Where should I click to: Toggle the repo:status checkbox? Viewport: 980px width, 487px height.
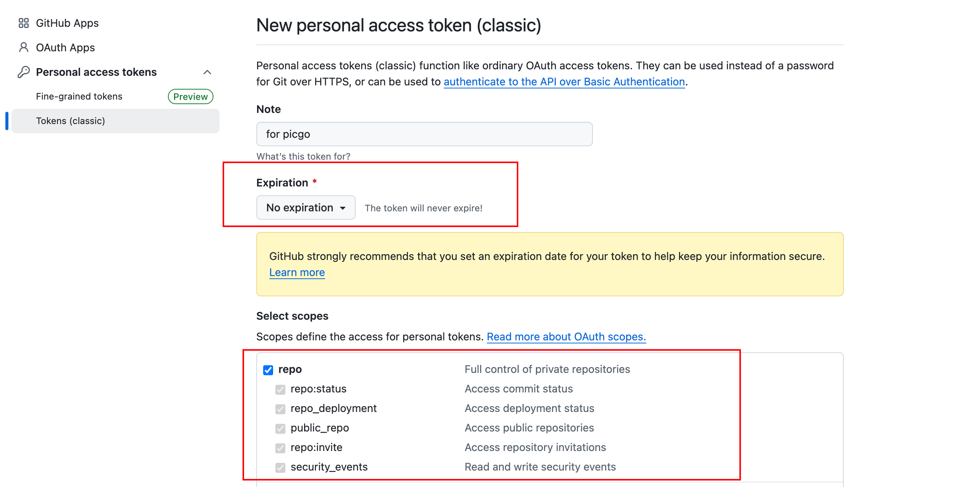tap(280, 389)
